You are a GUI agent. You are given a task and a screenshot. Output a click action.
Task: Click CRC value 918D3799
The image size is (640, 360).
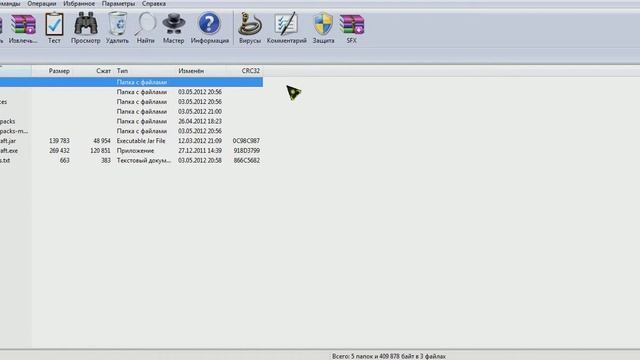click(x=247, y=151)
